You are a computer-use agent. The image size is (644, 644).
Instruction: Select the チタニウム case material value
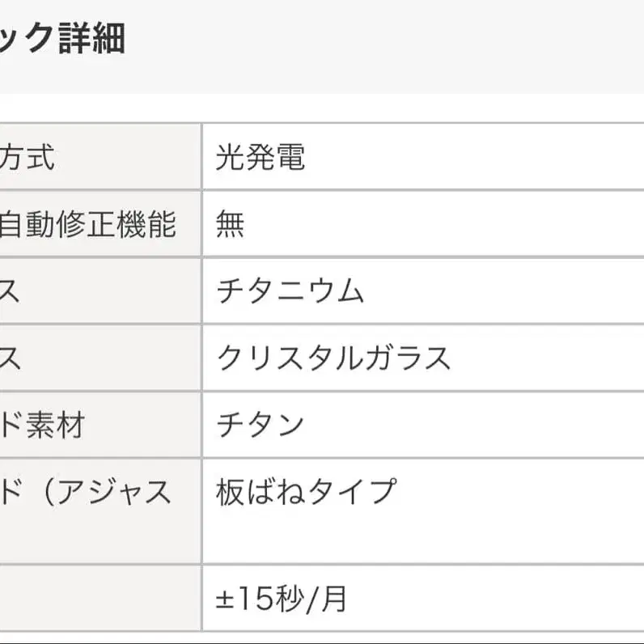290,290
